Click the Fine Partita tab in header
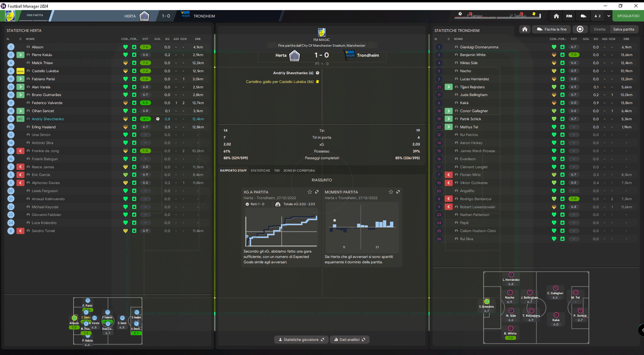 tap(35, 16)
